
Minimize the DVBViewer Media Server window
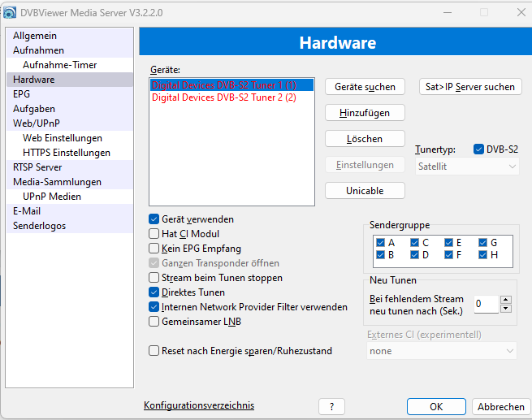[448, 12]
